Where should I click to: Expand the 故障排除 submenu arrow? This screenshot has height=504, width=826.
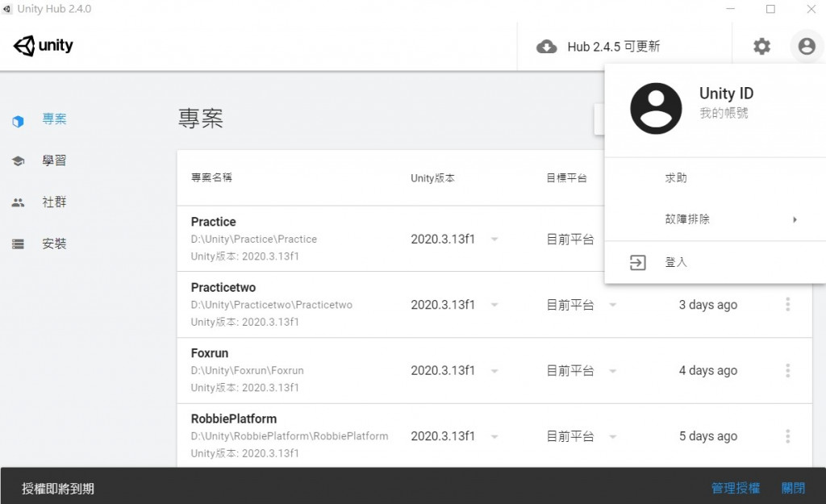(x=795, y=219)
